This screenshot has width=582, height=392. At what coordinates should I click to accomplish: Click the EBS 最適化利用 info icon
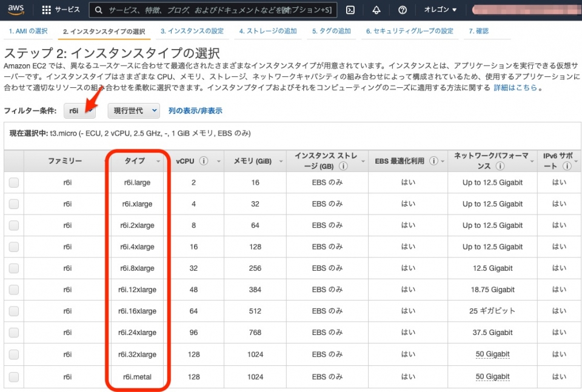pos(433,161)
